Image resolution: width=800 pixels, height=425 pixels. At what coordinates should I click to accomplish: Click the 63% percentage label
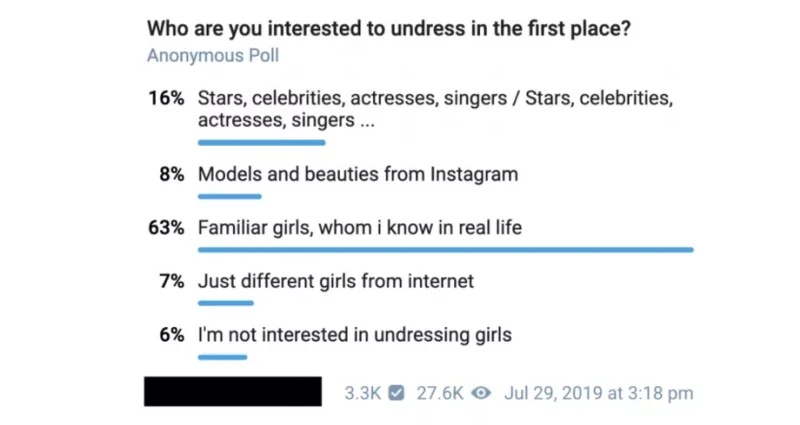pyautogui.click(x=166, y=228)
